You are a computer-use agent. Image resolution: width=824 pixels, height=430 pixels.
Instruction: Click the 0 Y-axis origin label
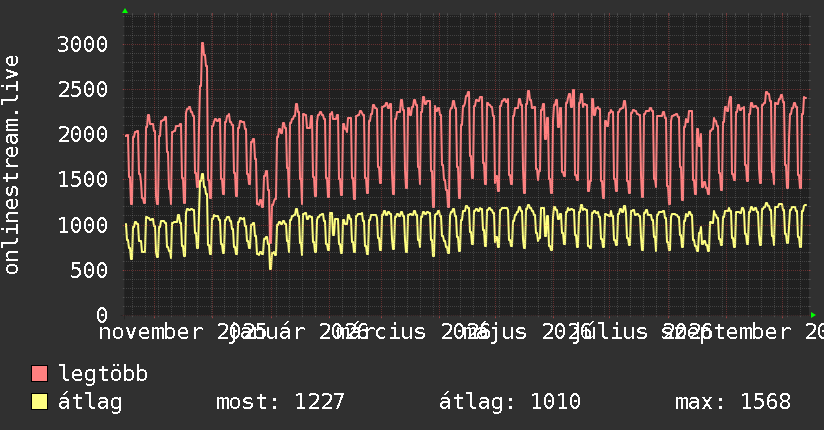click(102, 315)
